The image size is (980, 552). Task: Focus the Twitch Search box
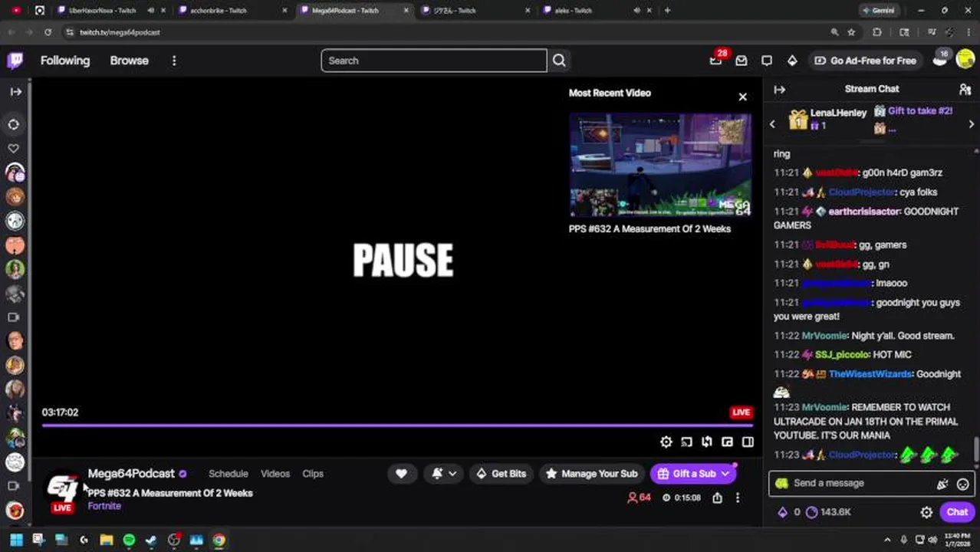[433, 61]
